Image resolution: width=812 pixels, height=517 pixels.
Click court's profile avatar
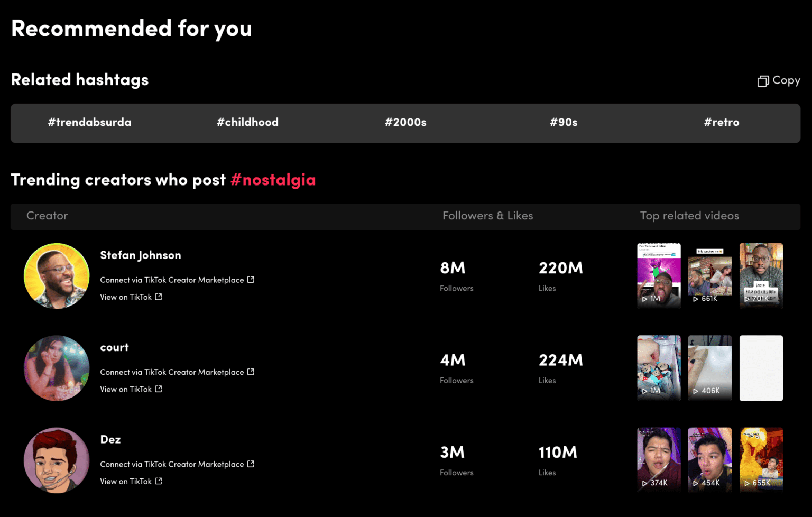[x=57, y=368]
